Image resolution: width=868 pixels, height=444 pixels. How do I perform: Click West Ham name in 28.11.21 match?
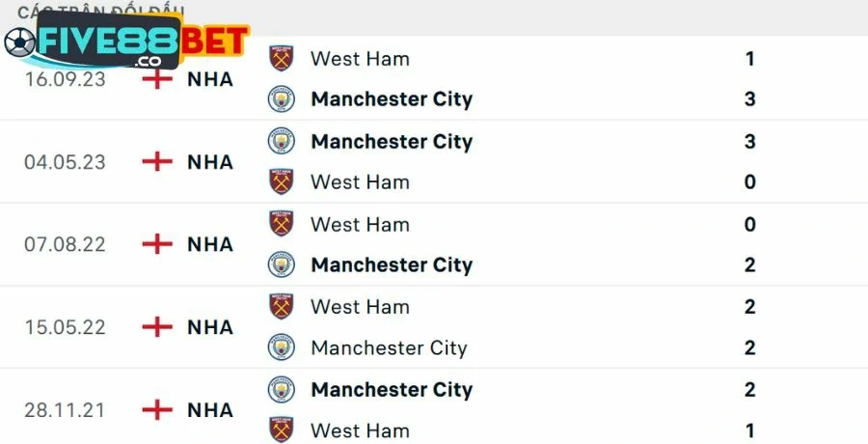[360, 430]
